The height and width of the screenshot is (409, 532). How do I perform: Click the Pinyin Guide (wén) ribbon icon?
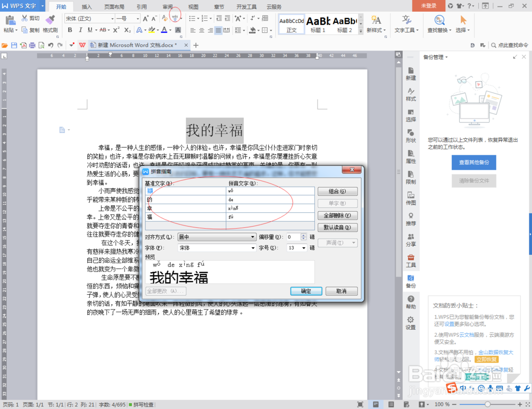pyautogui.click(x=174, y=18)
